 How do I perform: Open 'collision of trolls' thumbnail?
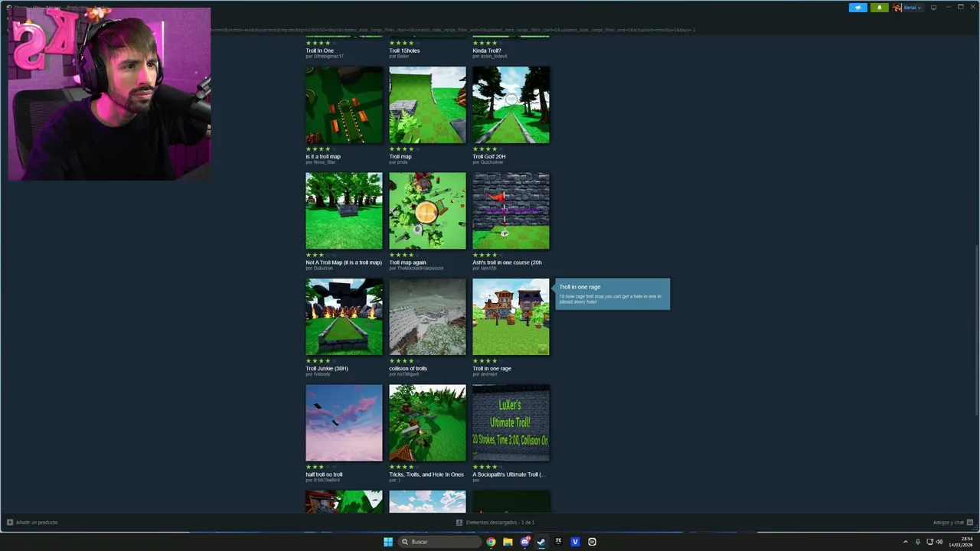point(427,317)
